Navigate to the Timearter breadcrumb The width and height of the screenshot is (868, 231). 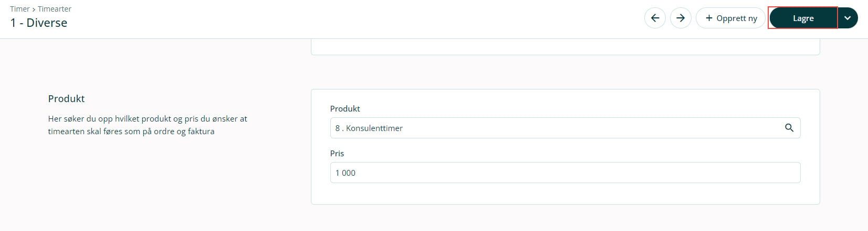click(x=55, y=9)
